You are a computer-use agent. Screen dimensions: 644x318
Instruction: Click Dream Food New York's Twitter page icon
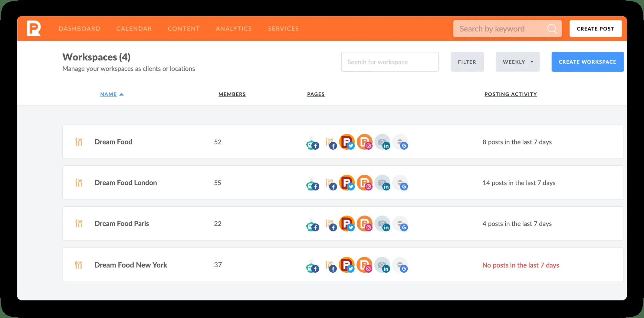coord(347,265)
